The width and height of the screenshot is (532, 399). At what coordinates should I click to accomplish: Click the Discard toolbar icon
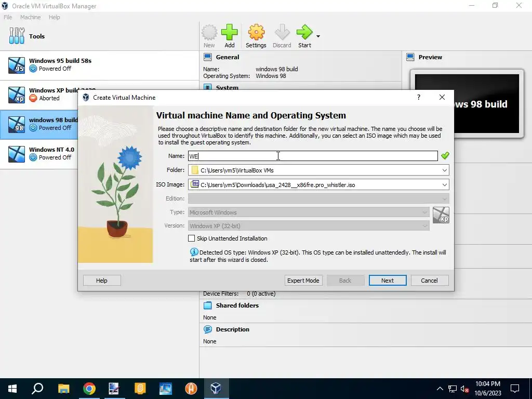point(282,36)
